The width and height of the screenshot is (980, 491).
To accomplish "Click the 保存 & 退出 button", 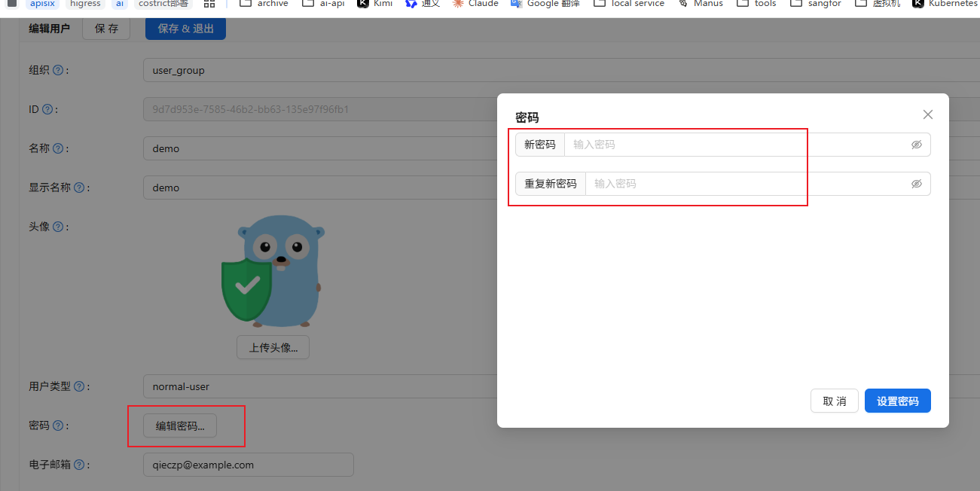I will [x=185, y=29].
